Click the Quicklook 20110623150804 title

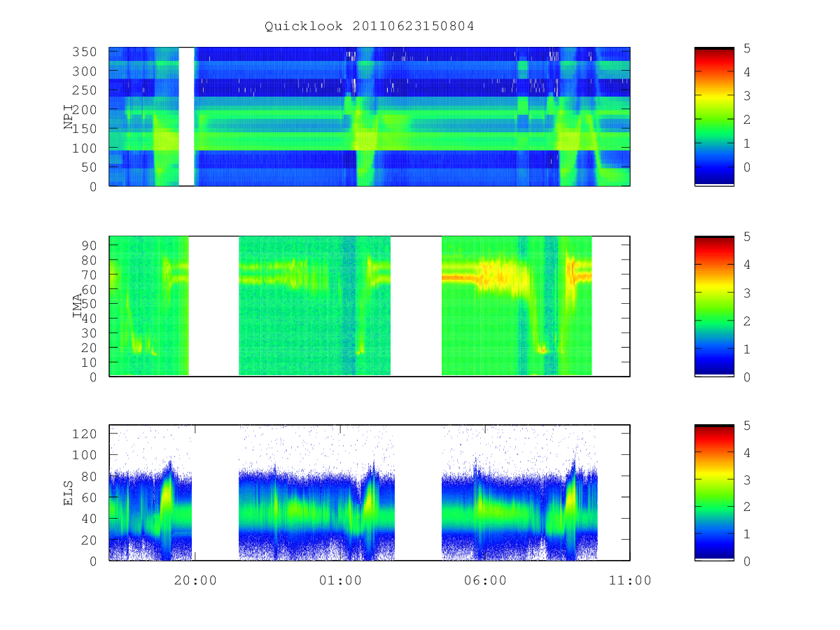(x=370, y=27)
